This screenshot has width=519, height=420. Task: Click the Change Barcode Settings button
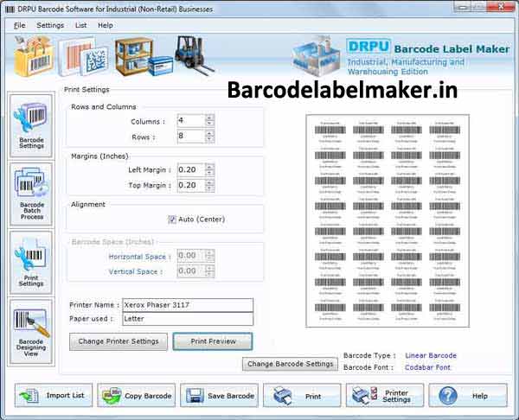coord(291,364)
